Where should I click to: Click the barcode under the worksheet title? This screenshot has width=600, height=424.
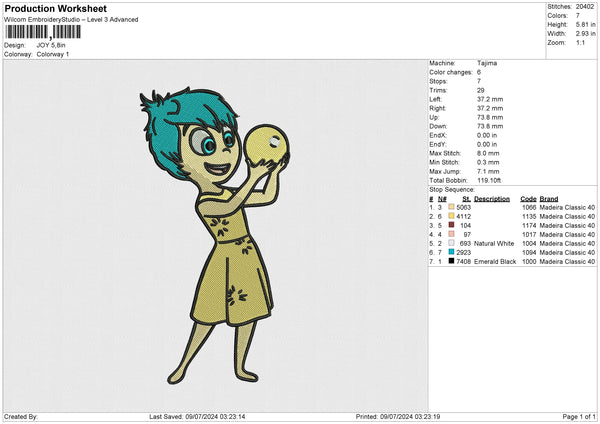coord(43,32)
